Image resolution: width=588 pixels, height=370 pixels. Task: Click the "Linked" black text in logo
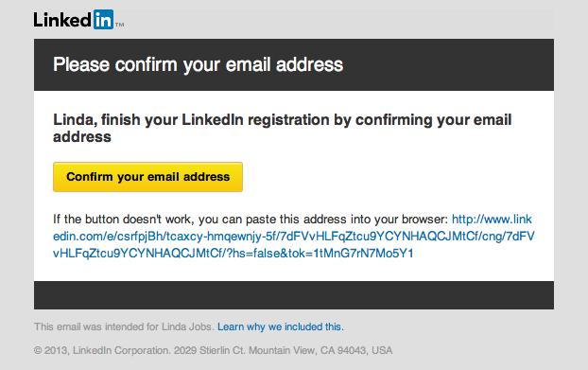(62, 20)
